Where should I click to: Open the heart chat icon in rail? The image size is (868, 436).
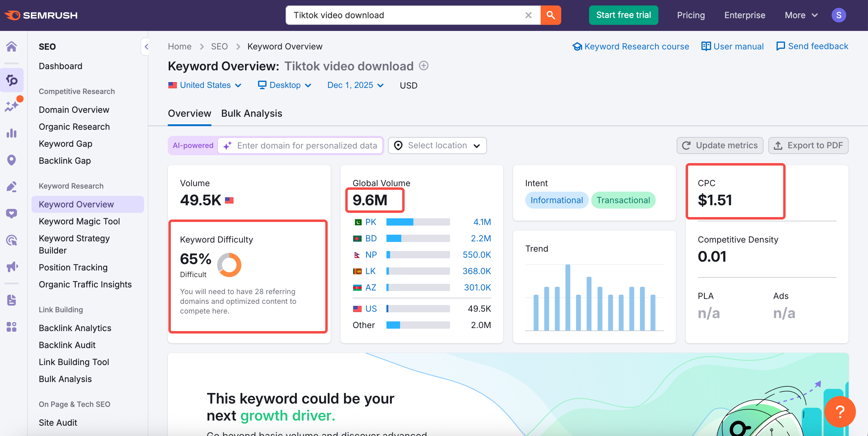pyautogui.click(x=12, y=213)
